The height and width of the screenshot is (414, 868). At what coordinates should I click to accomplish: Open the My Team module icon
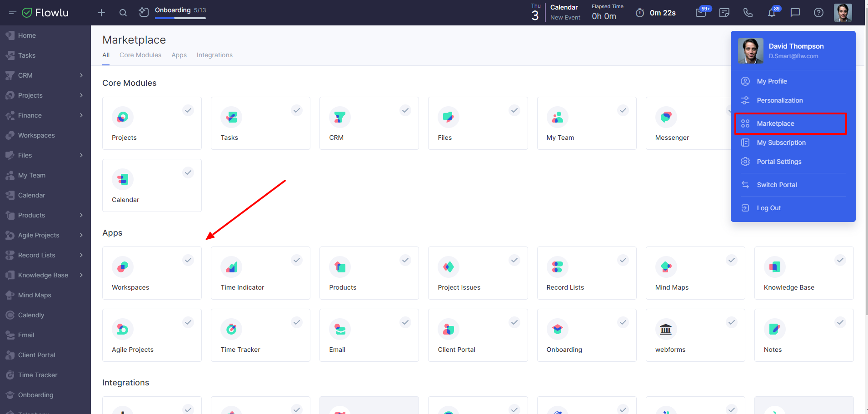558,117
